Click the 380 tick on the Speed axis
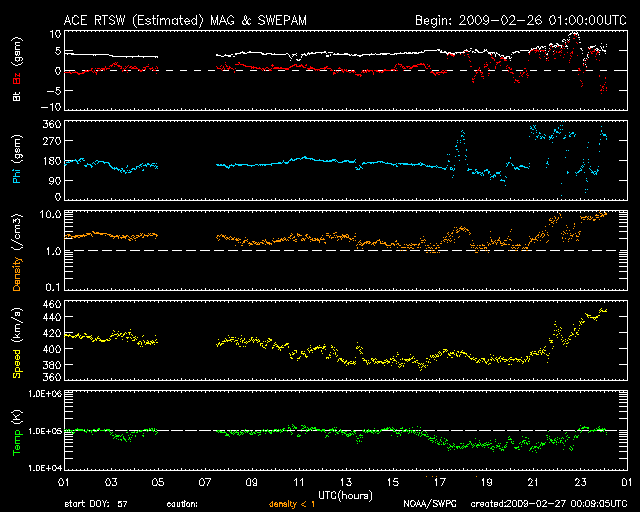Image resolution: width=640 pixels, height=512 pixels. click(52, 365)
